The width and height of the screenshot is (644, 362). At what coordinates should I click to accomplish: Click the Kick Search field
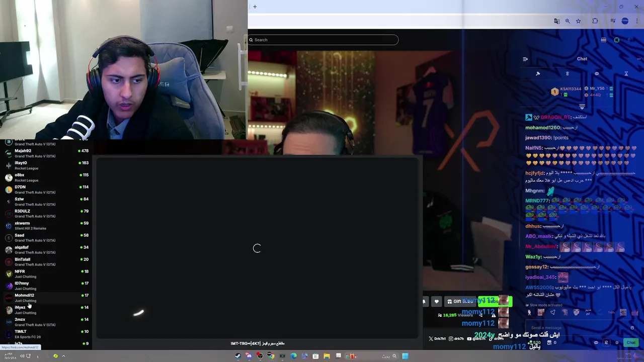pyautogui.click(x=323, y=40)
